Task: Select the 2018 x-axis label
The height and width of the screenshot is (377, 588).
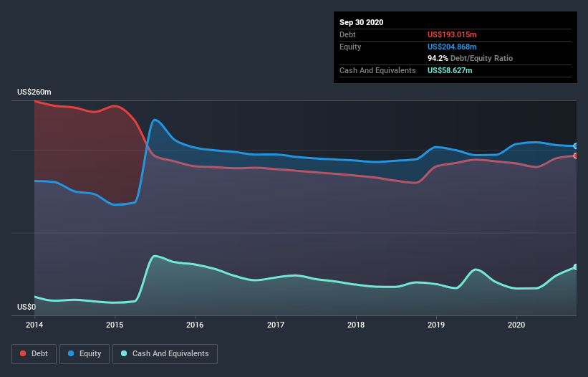Action: coord(356,325)
